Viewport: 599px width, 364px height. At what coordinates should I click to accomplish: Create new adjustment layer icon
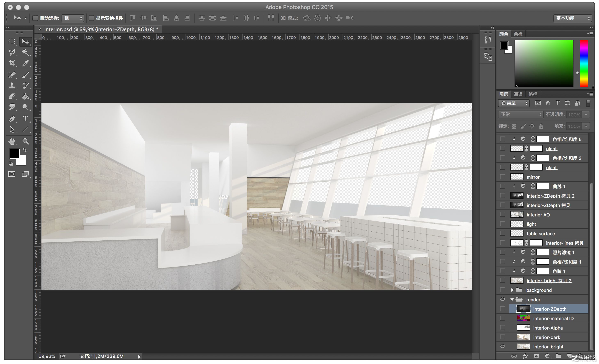pos(547,356)
